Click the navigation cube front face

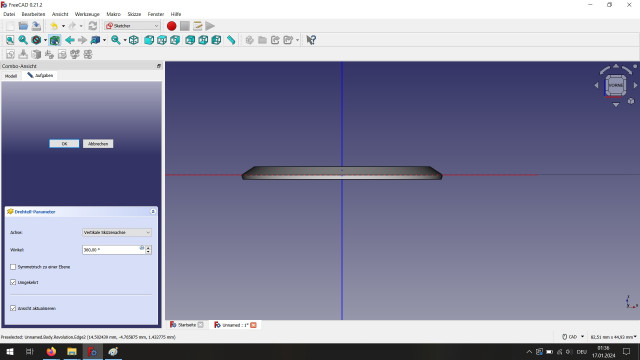(616, 85)
